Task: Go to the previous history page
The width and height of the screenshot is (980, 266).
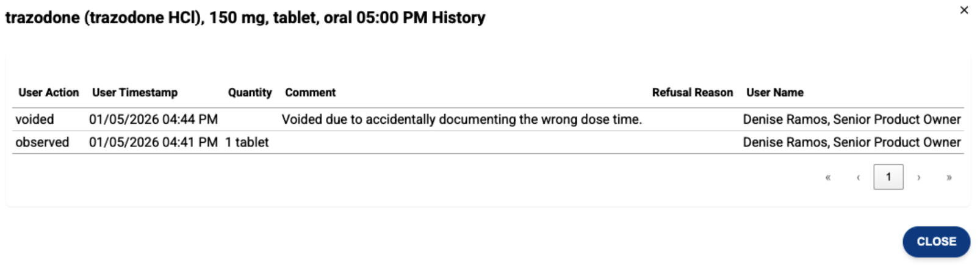Action: click(x=858, y=178)
